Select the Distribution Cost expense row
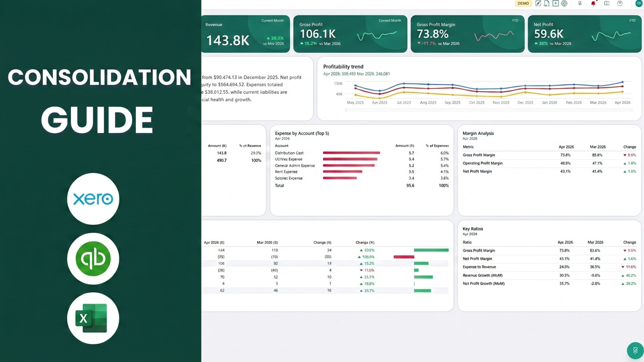 362,153
